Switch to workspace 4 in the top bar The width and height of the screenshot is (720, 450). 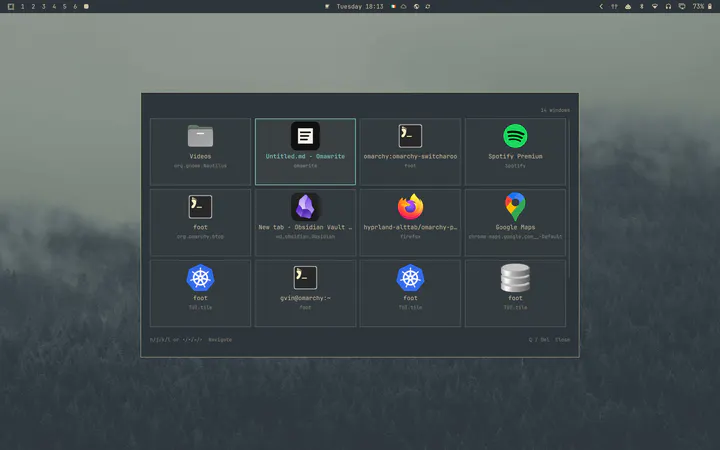[54, 6]
